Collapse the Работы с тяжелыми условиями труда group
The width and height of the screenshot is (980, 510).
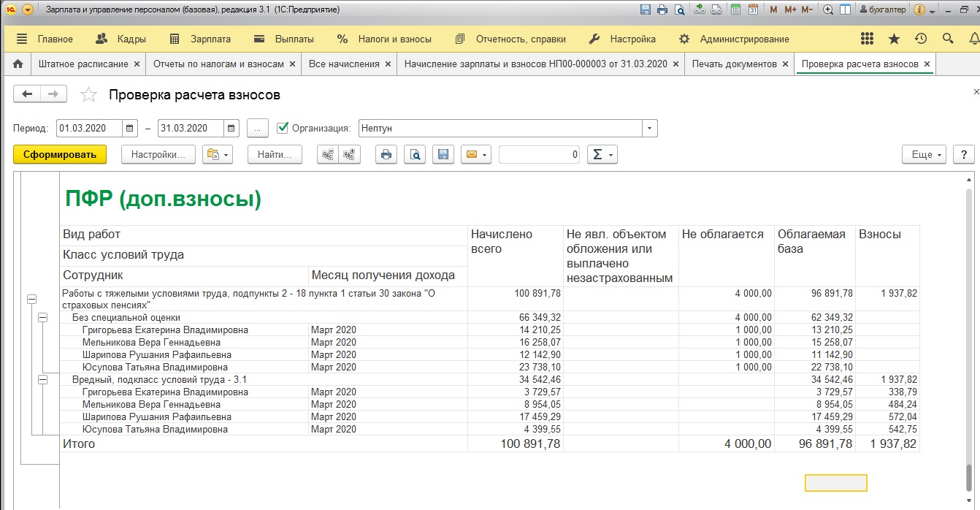pyautogui.click(x=31, y=299)
